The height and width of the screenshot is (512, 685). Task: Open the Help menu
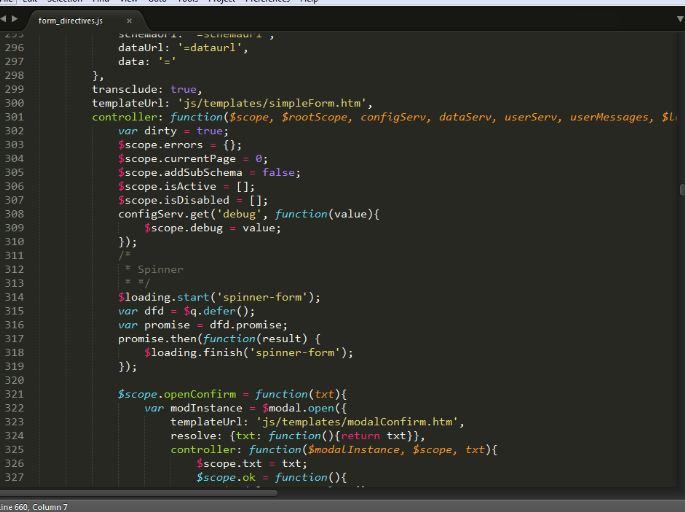coord(309,2)
